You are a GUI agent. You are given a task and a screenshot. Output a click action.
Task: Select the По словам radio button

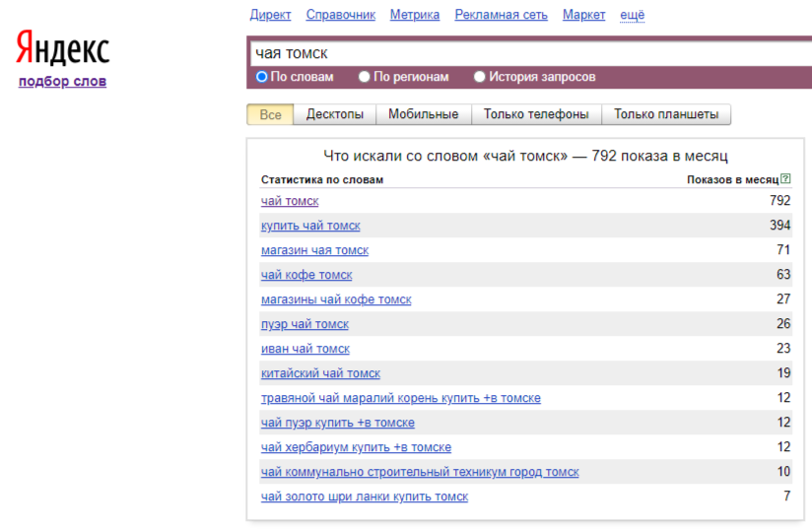tap(261, 77)
